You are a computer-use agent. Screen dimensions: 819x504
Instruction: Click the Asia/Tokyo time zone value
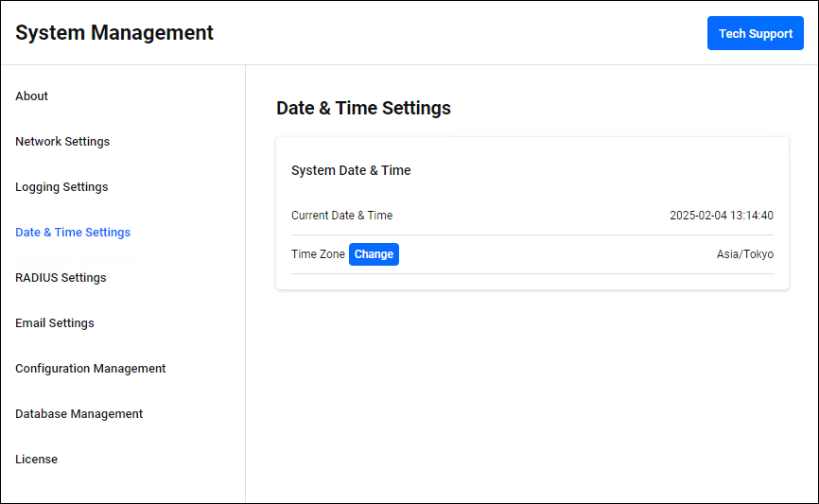pos(744,254)
